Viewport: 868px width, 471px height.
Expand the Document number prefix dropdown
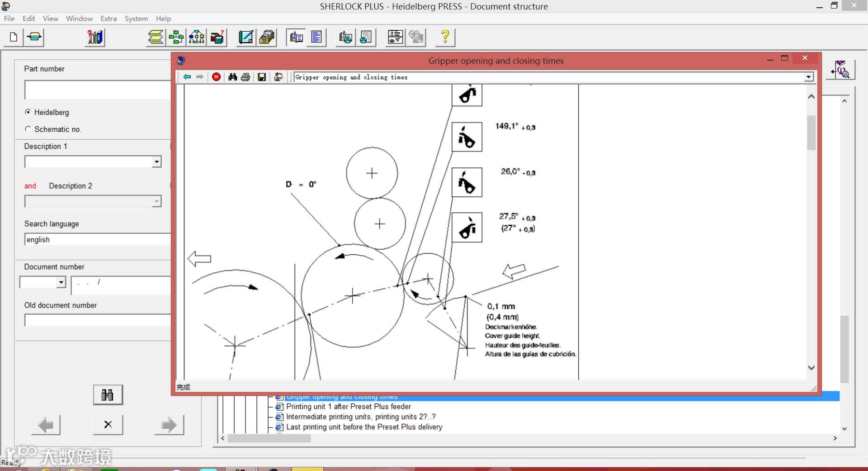61,282
